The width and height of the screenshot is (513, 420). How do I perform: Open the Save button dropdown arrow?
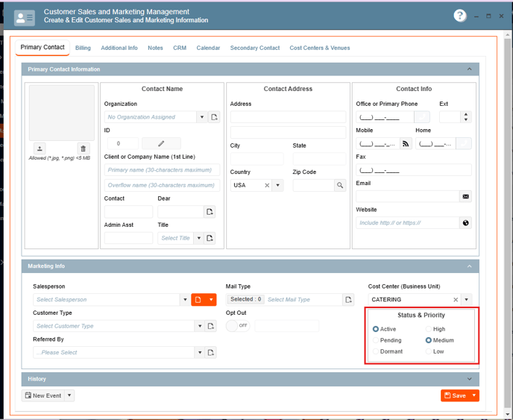(473, 395)
